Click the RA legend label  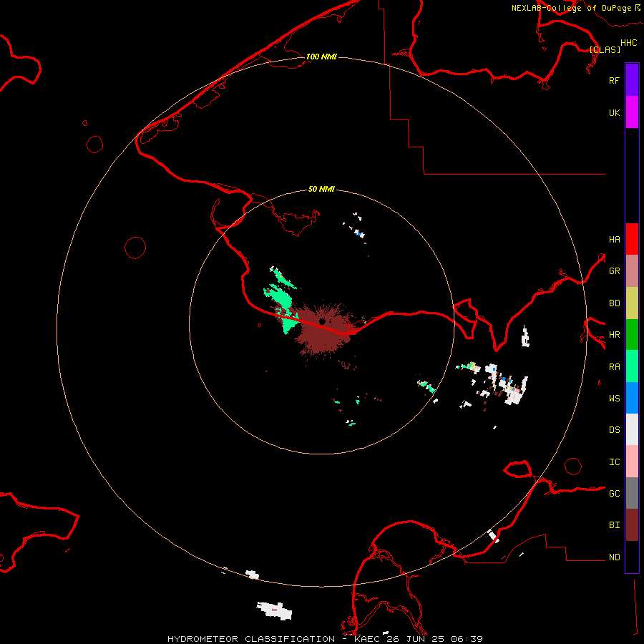[x=614, y=366]
